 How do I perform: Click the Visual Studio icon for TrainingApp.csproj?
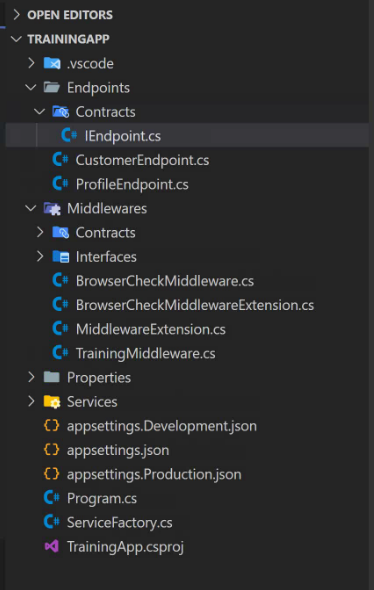click(x=52, y=546)
